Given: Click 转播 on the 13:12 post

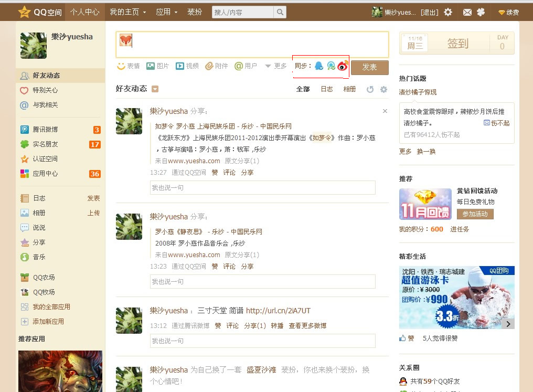Looking at the screenshot, I should point(277,326).
